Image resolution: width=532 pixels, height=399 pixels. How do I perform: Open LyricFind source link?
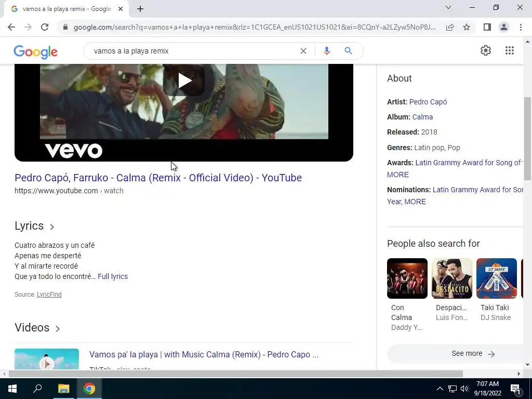pos(49,295)
